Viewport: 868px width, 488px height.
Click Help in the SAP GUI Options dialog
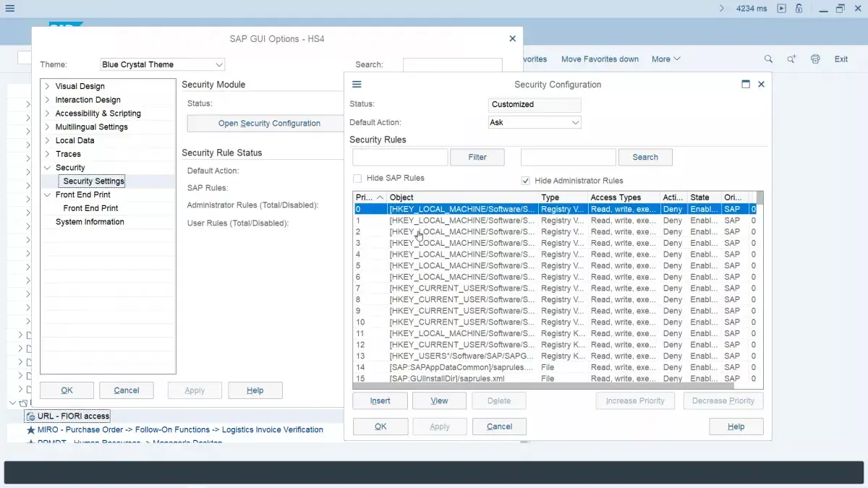[255, 390]
